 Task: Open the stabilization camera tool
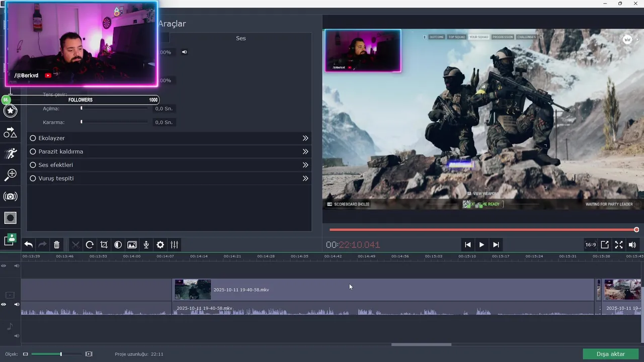(10, 197)
